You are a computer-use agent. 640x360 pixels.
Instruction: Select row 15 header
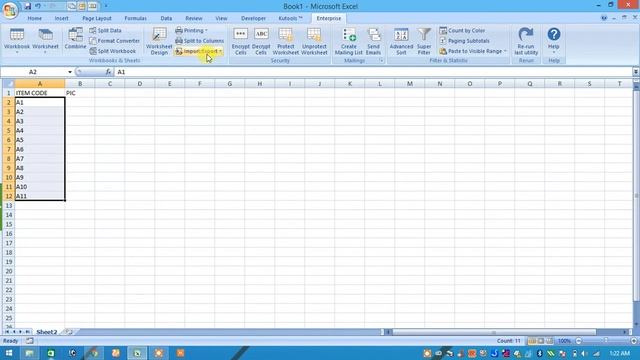coord(9,224)
